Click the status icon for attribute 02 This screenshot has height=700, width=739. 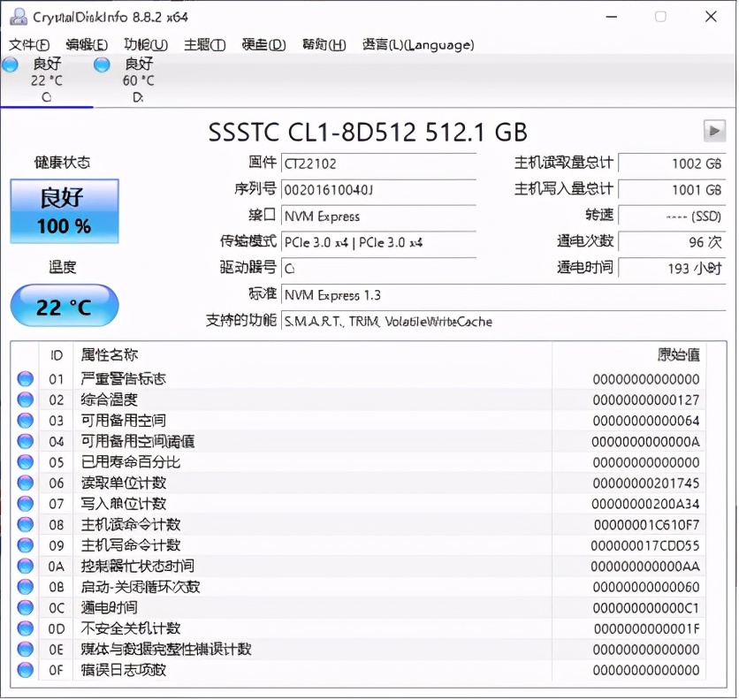(x=26, y=399)
